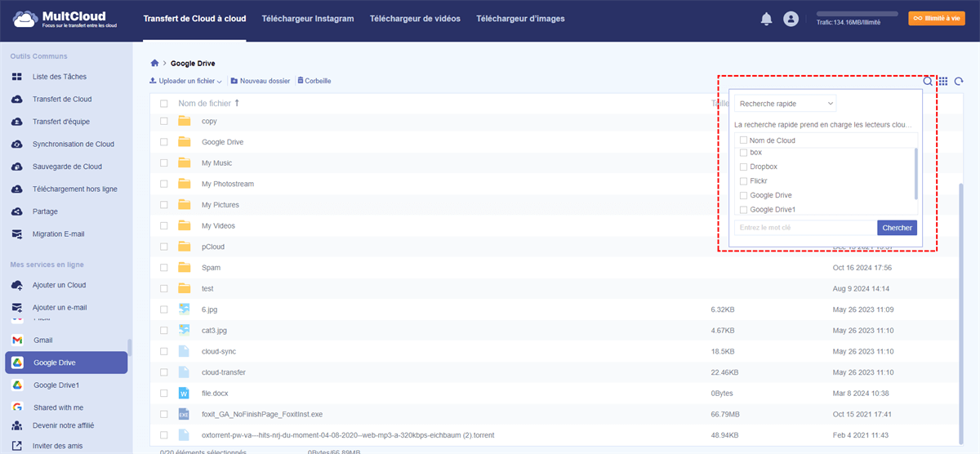The width and height of the screenshot is (980, 454).
Task: Open the Recherche rapide dropdown
Action: pos(785,104)
